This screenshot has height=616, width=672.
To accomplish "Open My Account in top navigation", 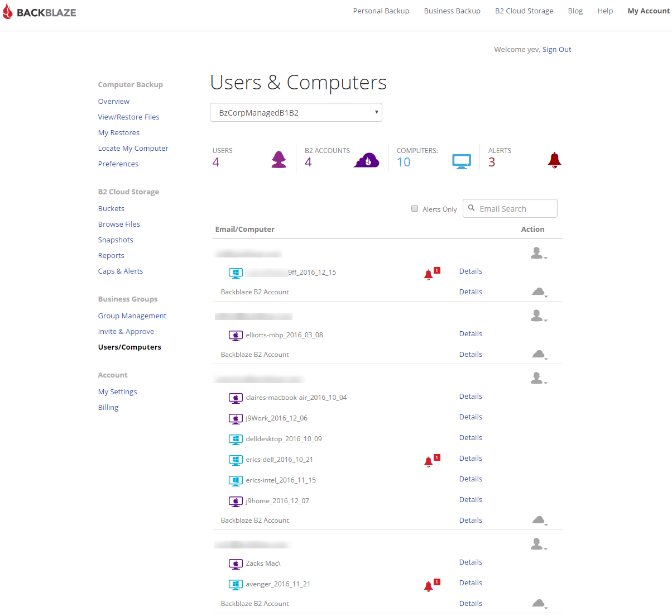I will tap(649, 11).
